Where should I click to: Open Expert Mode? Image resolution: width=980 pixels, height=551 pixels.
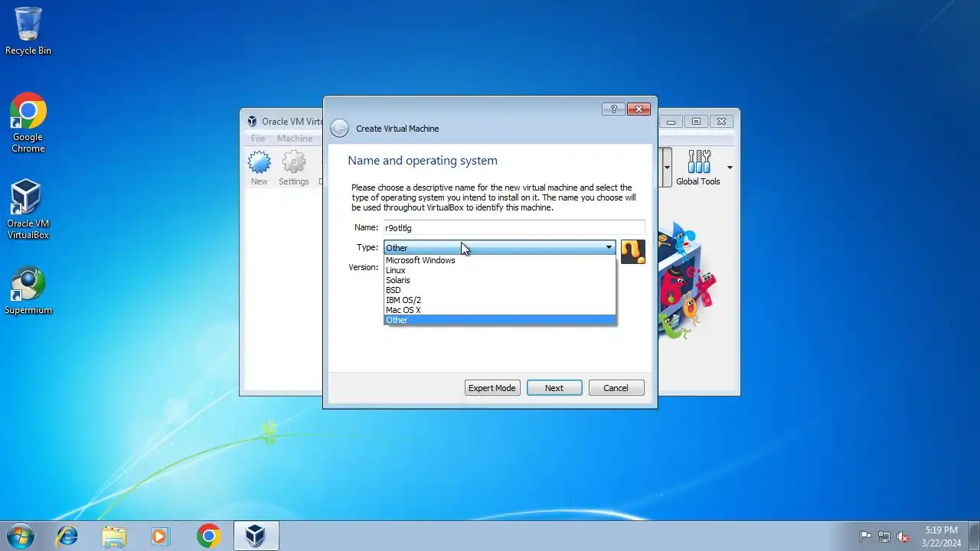492,388
